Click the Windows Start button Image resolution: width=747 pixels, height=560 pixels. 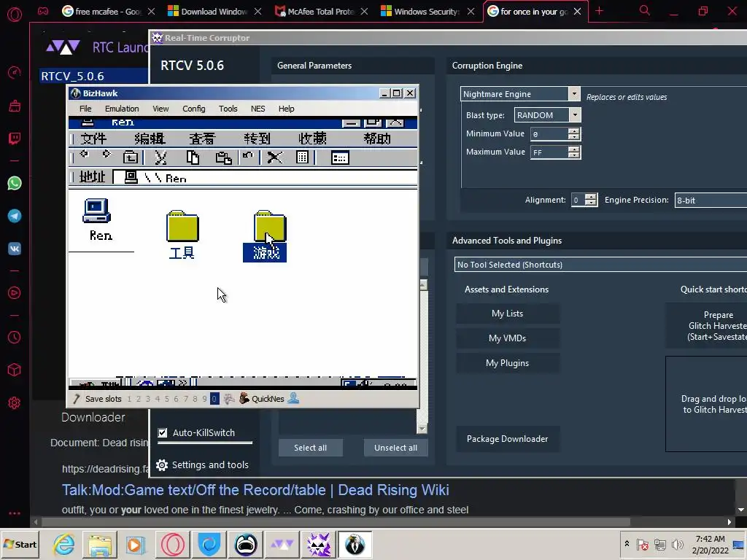(20, 544)
